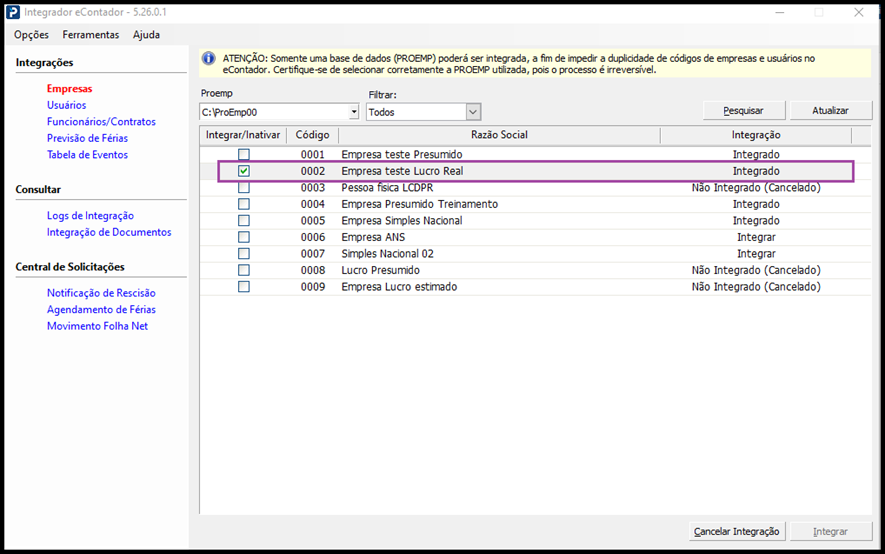Image resolution: width=885 pixels, height=554 pixels.
Task: Open Notificação de Rescisão link
Action: click(x=101, y=293)
